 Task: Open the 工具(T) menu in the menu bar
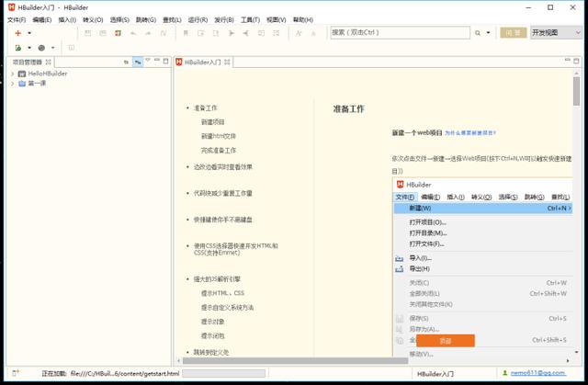250,19
